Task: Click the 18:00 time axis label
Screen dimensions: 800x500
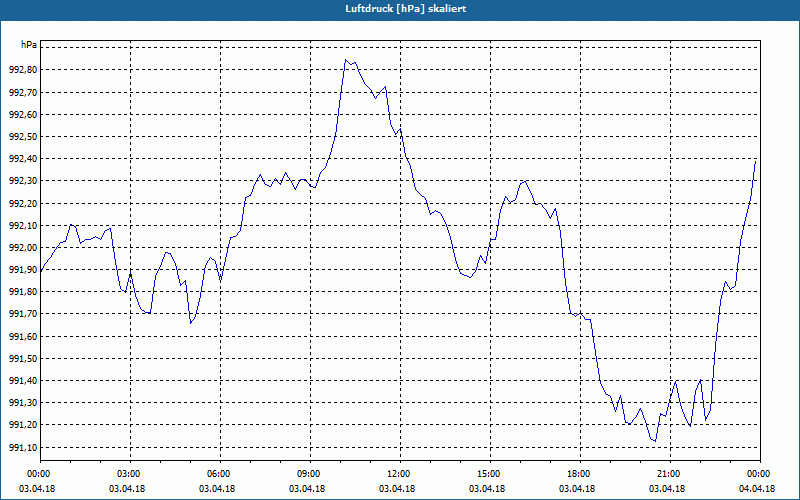Action: click(x=580, y=474)
